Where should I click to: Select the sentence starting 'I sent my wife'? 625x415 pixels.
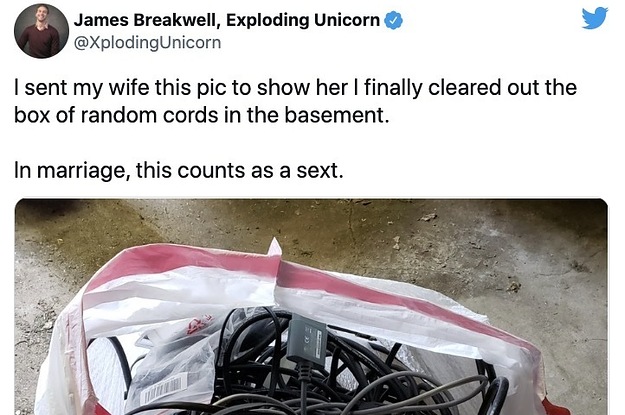coord(295,101)
